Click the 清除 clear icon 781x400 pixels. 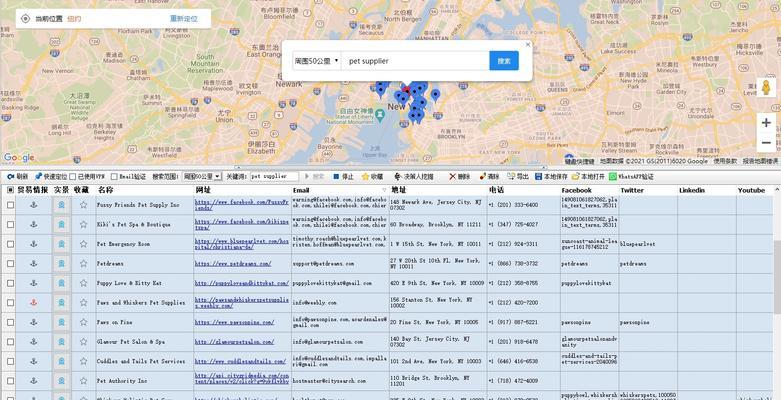click(x=482, y=177)
